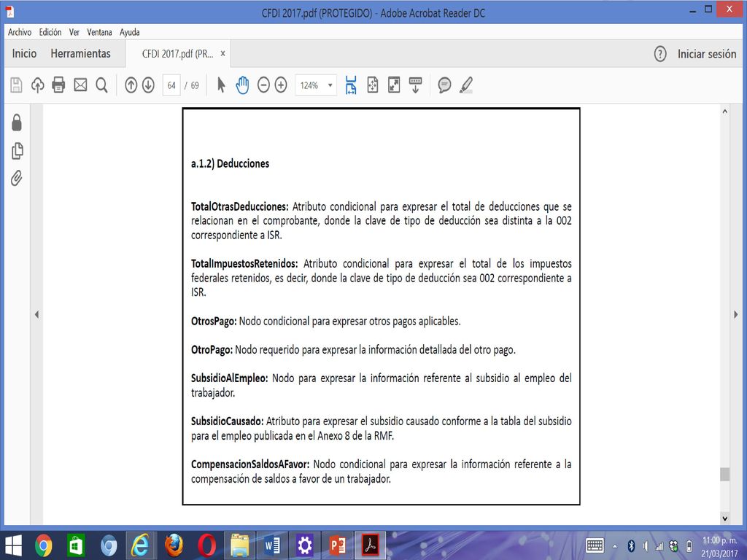Expand the right tools pane arrow

736,314
